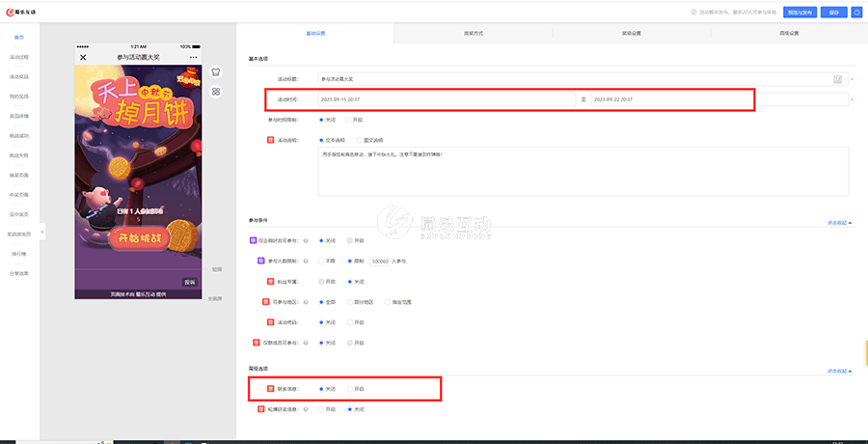This screenshot has width=868, height=444.
Task: Collapse the left sidebar with the arrow handle
Action: tap(41, 233)
